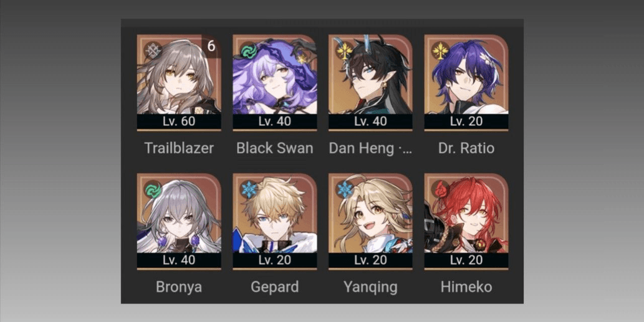Open Trailblazer character portrait
The width and height of the screenshot is (644, 322).
tap(179, 82)
